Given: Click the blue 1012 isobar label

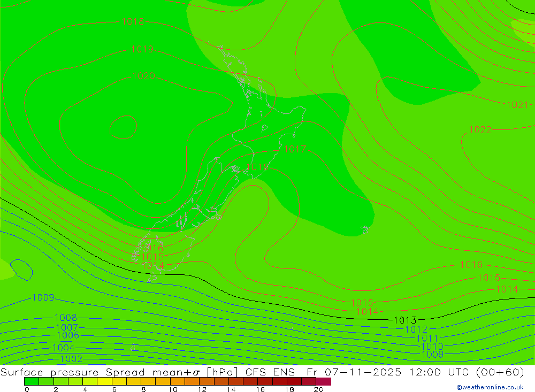Looking at the screenshot, I should [x=416, y=329].
